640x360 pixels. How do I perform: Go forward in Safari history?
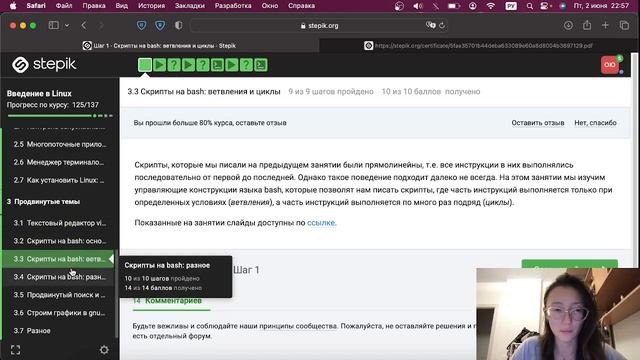coord(101,25)
